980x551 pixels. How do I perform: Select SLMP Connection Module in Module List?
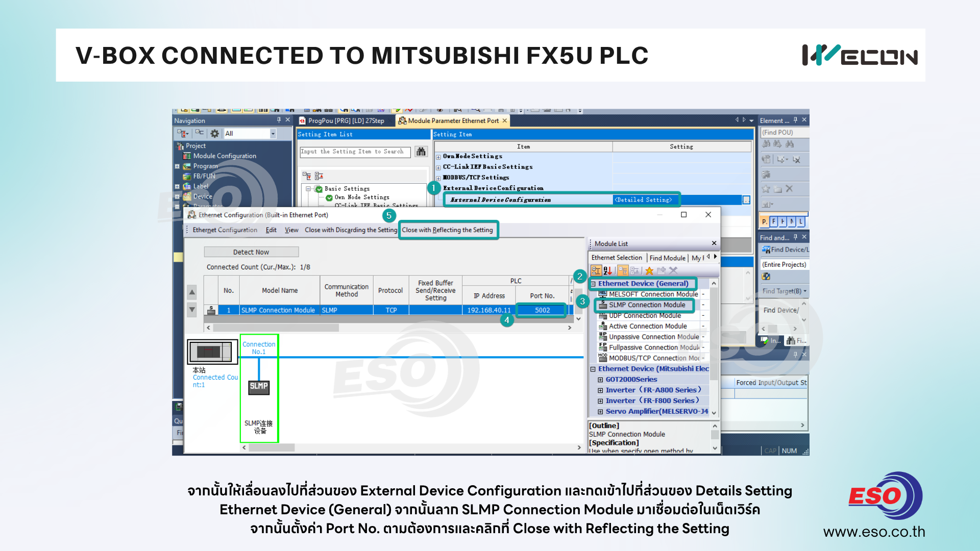pos(647,305)
